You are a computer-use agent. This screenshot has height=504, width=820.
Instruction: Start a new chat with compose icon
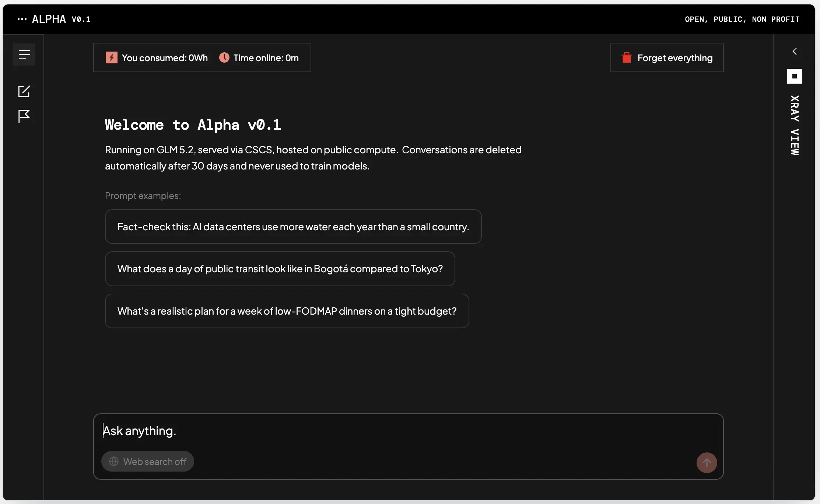tap(24, 91)
